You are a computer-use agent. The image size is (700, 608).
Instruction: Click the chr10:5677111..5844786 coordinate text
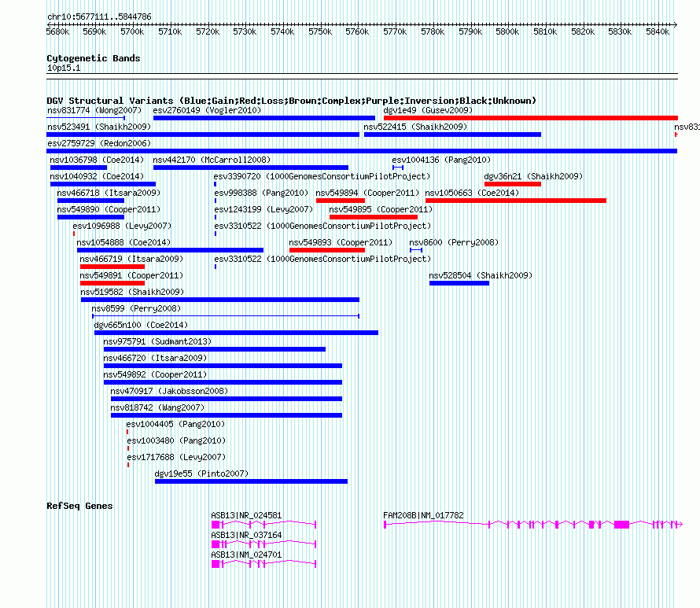coord(99,17)
